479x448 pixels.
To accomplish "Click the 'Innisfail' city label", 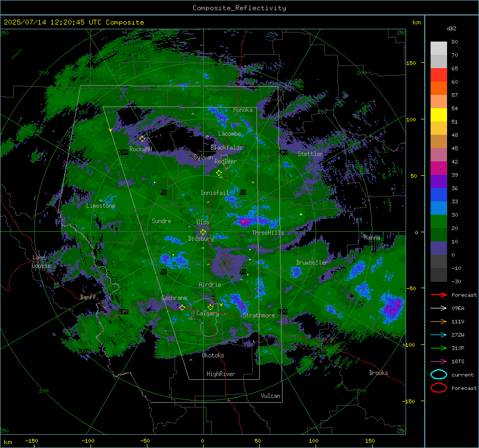I will click(214, 193).
